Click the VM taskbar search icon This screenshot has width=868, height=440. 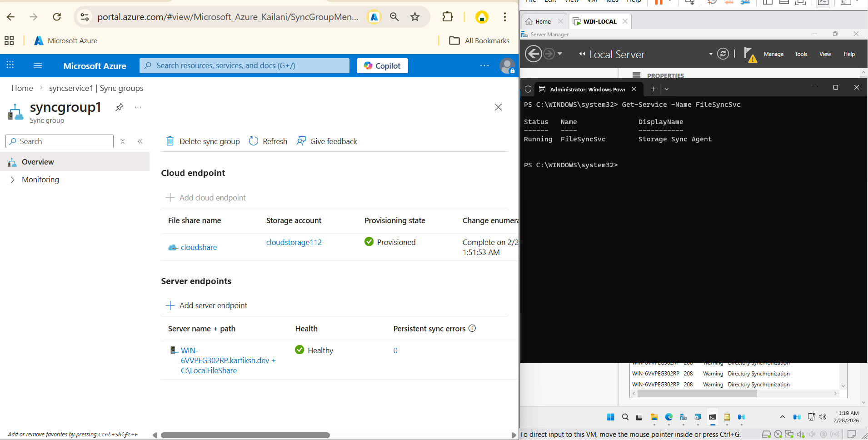pos(625,417)
